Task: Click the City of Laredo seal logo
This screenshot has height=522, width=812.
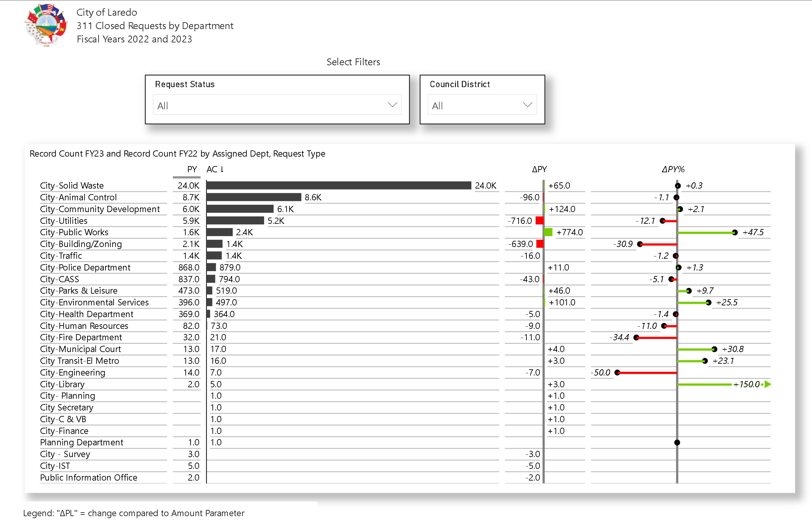Action: [x=46, y=25]
